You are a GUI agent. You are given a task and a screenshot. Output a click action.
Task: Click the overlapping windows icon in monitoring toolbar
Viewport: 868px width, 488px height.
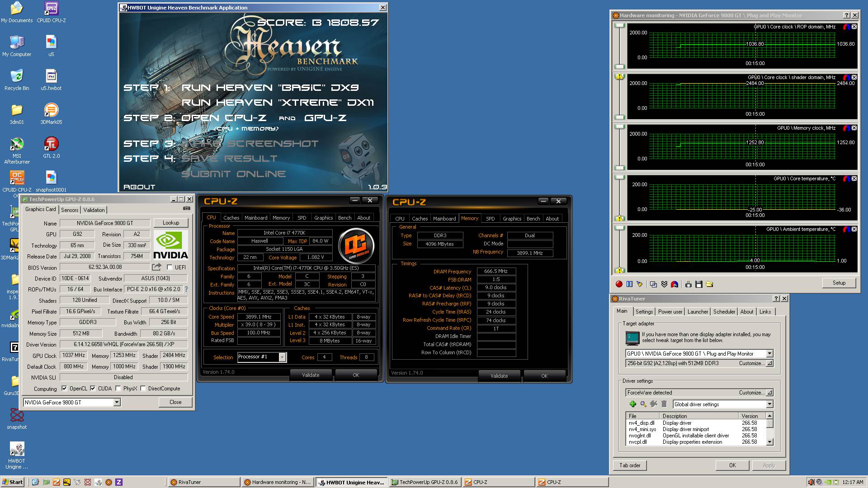click(653, 284)
